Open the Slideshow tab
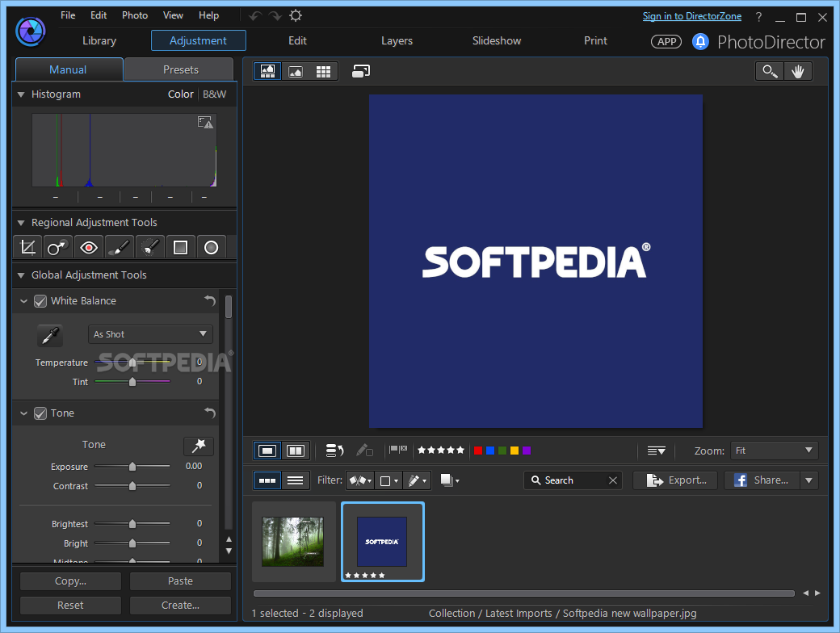The height and width of the screenshot is (633, 840). [x=497, y=40]
